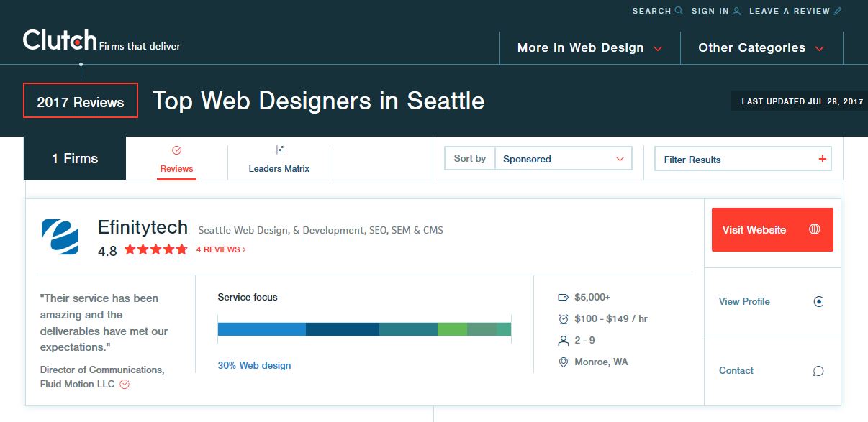Screen dimensions: 868x422
Task: Open the Sort by Sponsored dropdown
Action: point(564,159)
